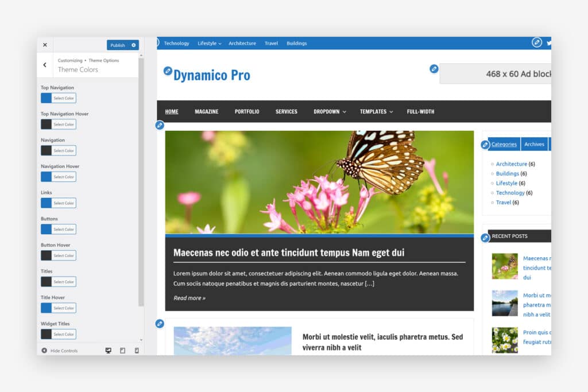Click the butterfly featured image
The width and height of the screenshot is (588, 392).
(x=319, y=182)
